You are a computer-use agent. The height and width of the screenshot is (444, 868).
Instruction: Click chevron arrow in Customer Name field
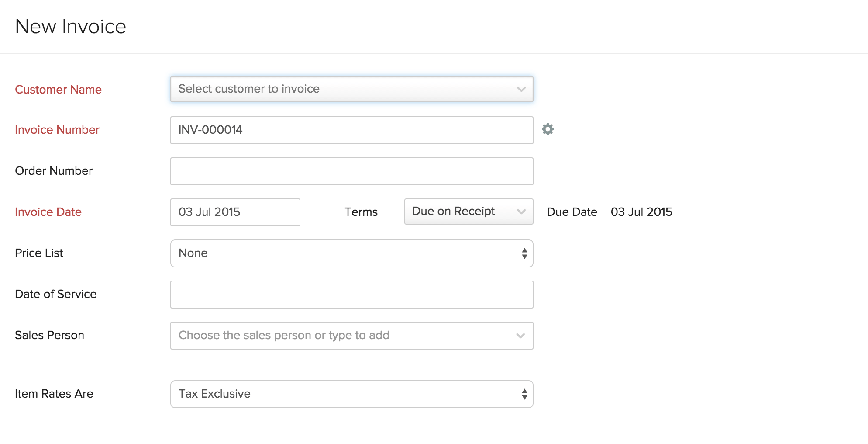pyautogui.click(x=521, y=89)
